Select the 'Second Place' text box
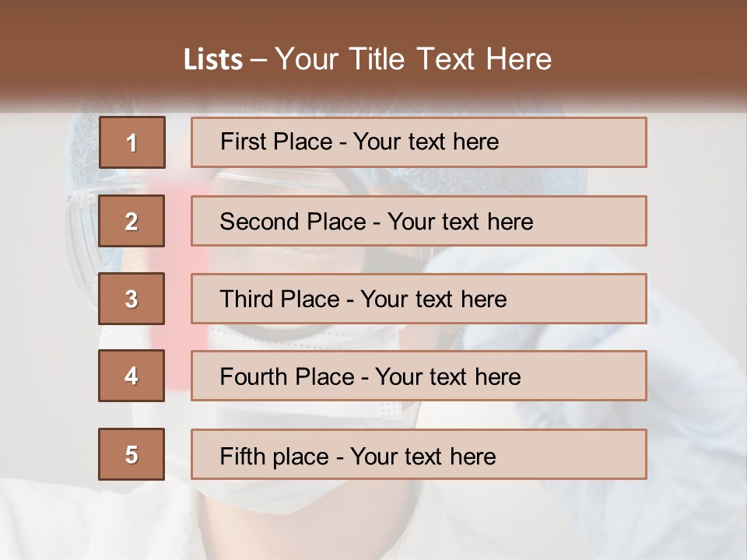Screen dimensions: 747x560 (x=419, y=221)
